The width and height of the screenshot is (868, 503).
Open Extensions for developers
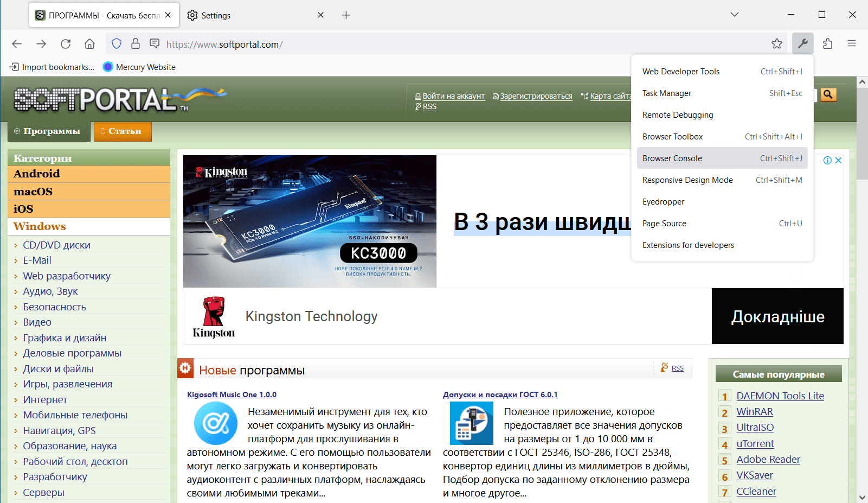coord(722,245)
